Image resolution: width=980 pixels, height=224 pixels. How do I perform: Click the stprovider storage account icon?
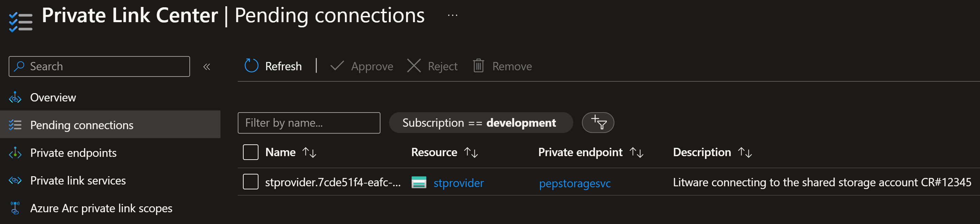tap(419, 182)
